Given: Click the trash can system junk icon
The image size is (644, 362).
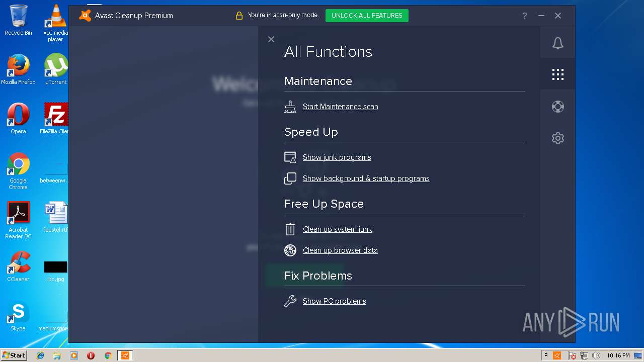Looking at the screenshot, I should tap(290, 229).
